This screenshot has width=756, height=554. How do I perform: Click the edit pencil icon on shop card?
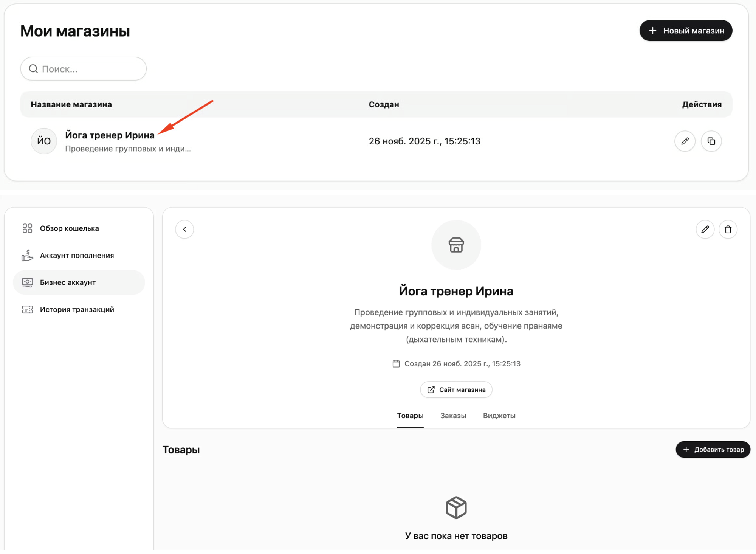pyautogui.click(x=705, y=229)
